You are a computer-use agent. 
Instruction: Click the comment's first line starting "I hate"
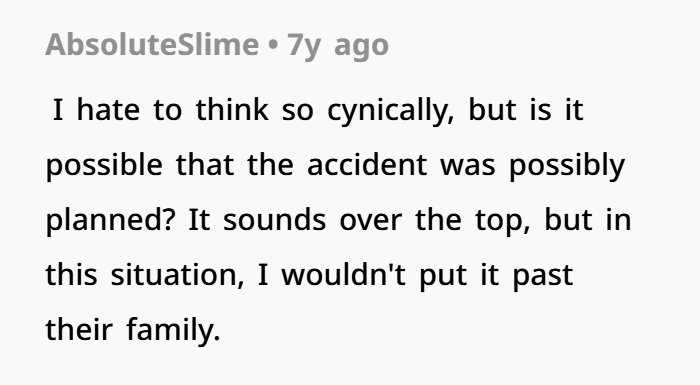click(x=318, y=110)
